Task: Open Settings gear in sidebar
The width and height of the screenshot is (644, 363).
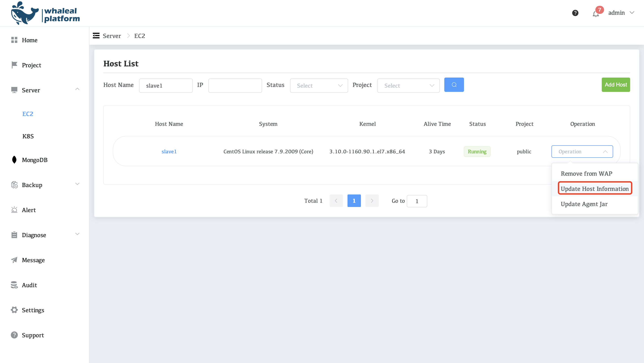Action: tap(14, 310)
